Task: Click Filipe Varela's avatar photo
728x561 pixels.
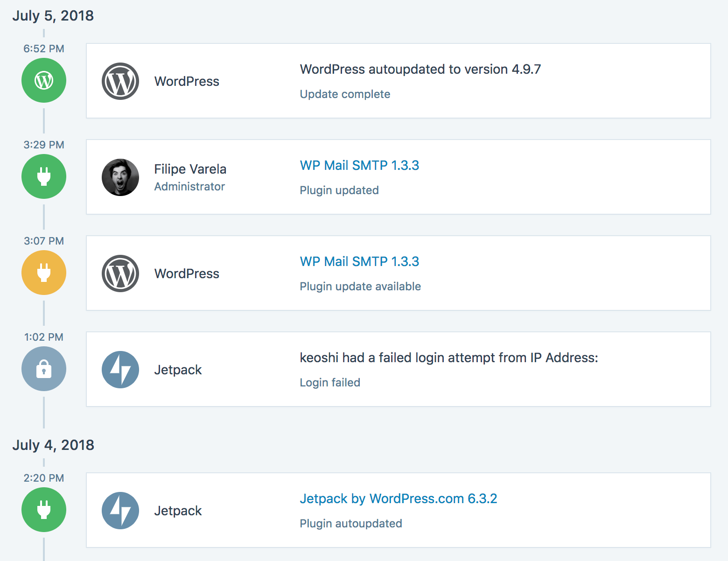Action: 120,177
